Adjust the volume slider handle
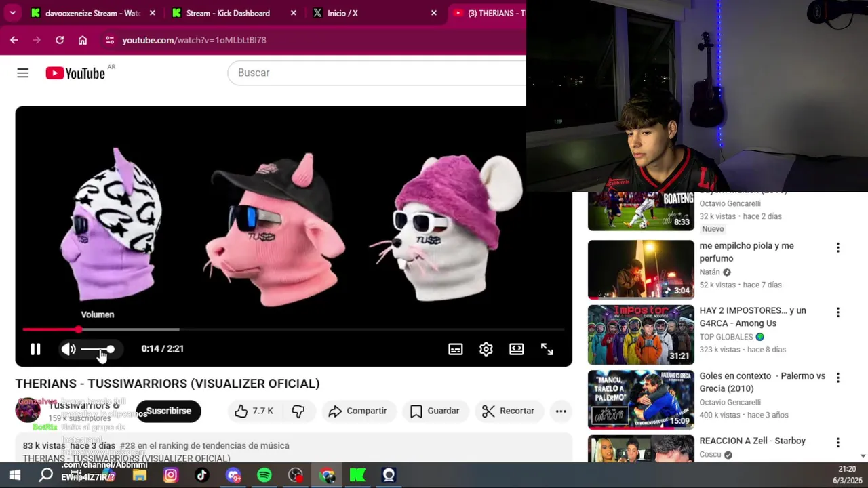868x488 pixels. [111, 349]
